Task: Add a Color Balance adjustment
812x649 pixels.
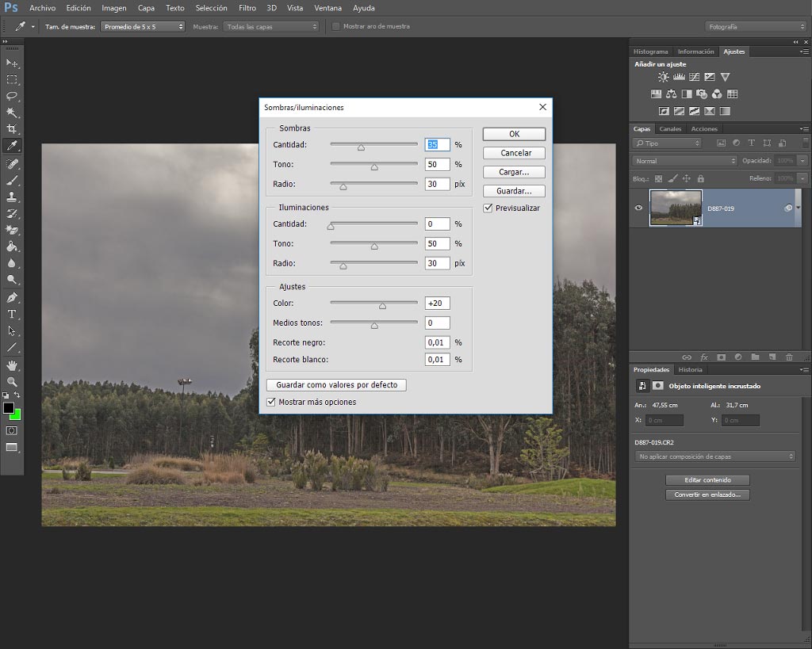Action: [x=671, y=94]
